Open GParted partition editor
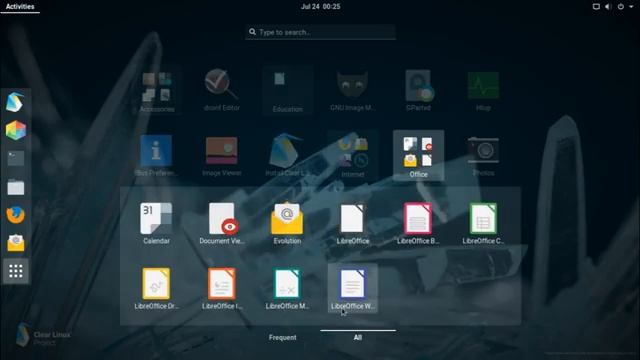 (x=418, y=90)
